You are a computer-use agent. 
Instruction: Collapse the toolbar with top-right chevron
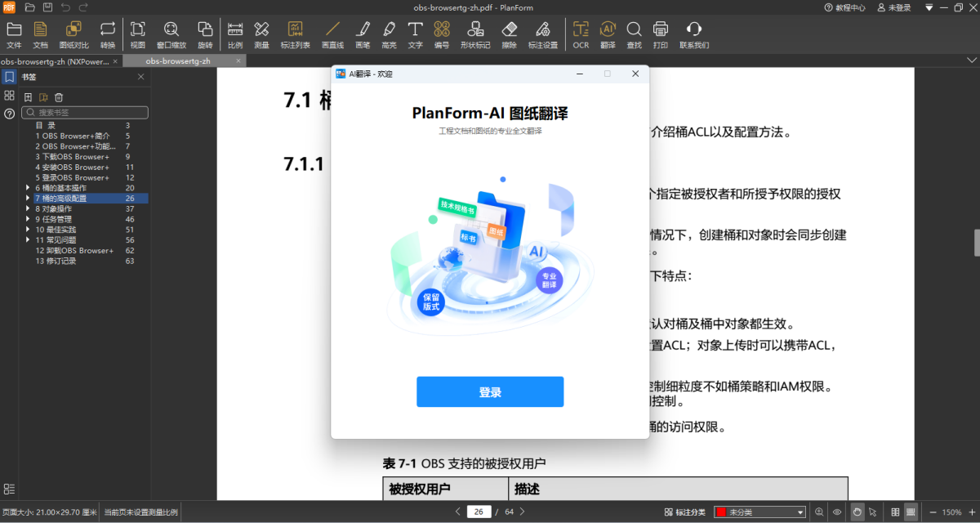click(x=972, y=60)
